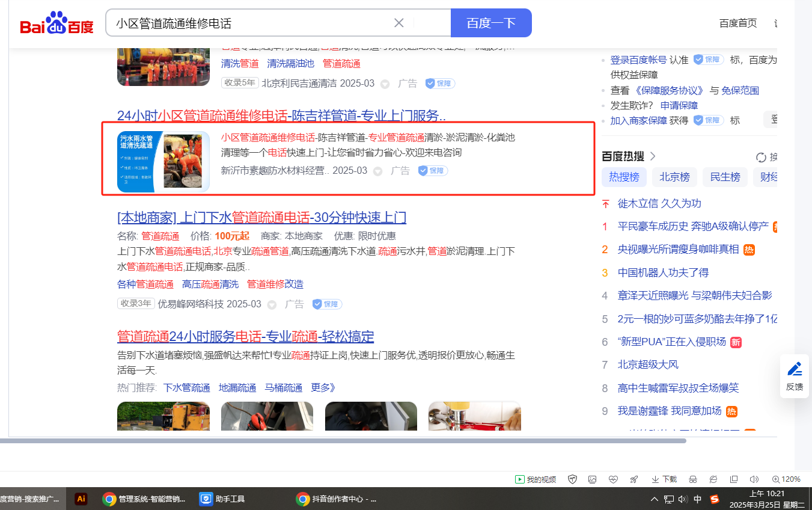Open 下载 downloads in the status bar
The image size is (812, 510).
tap(664, 479)
